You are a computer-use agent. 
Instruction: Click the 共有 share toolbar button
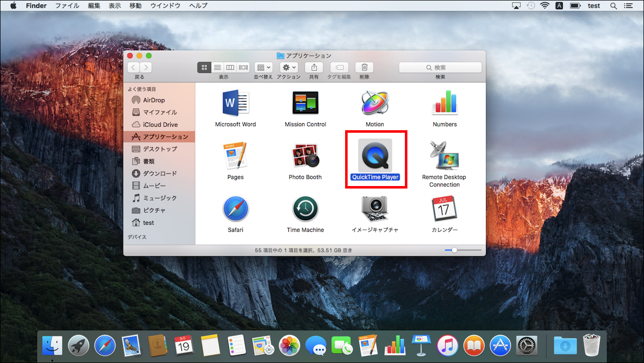tap(314, 67)
